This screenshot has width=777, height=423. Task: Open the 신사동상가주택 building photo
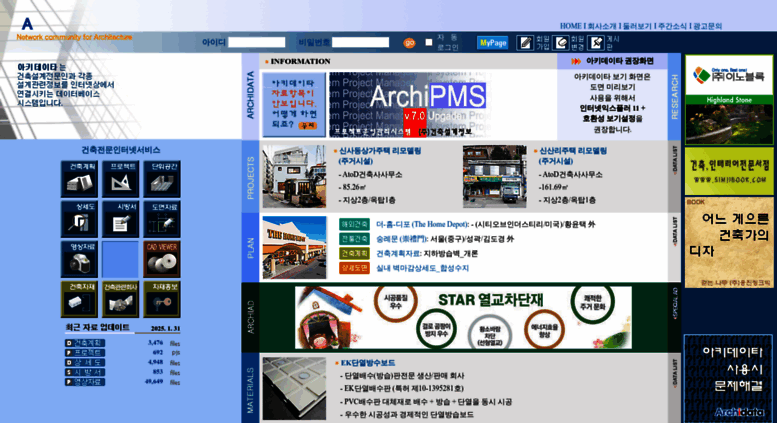[294, 176]
